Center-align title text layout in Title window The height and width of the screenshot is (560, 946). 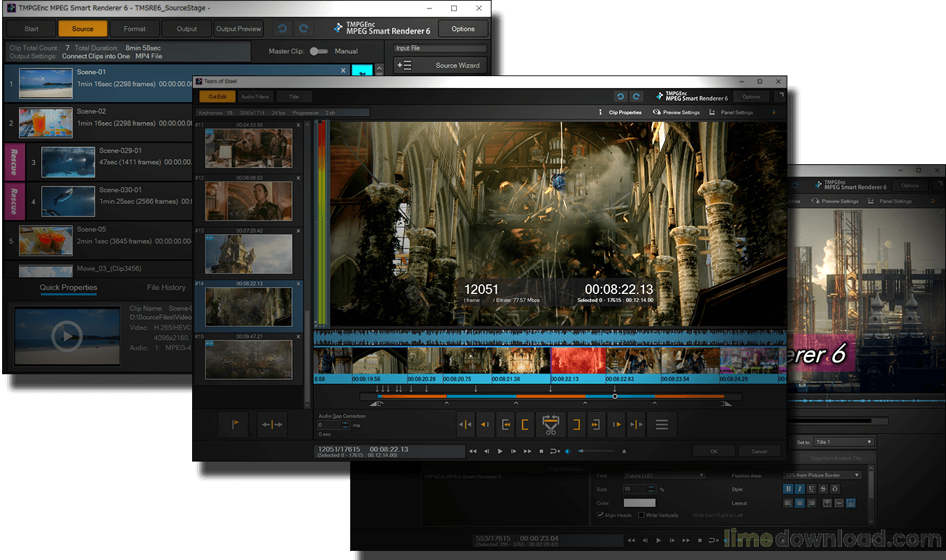(800, 503)
